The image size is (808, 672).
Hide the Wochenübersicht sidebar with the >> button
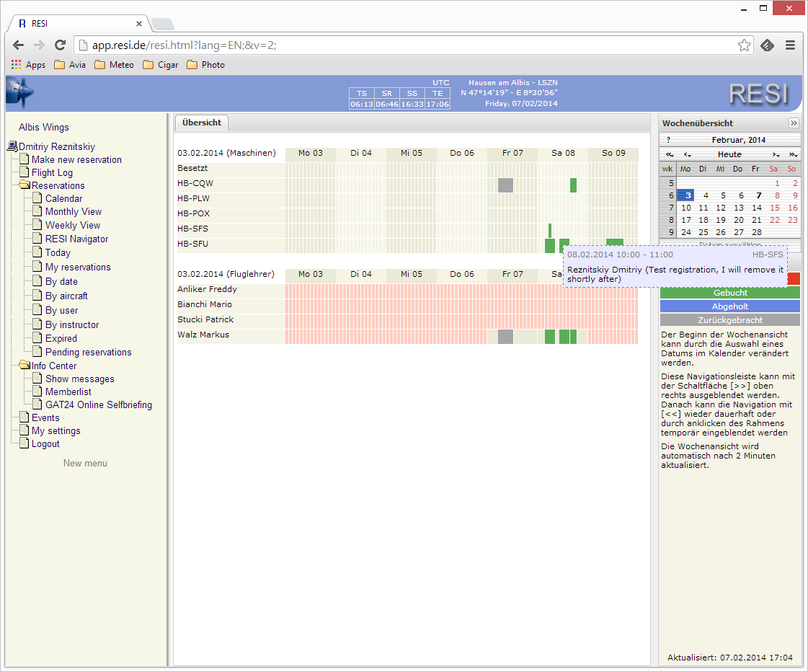[x=794, y=123]
